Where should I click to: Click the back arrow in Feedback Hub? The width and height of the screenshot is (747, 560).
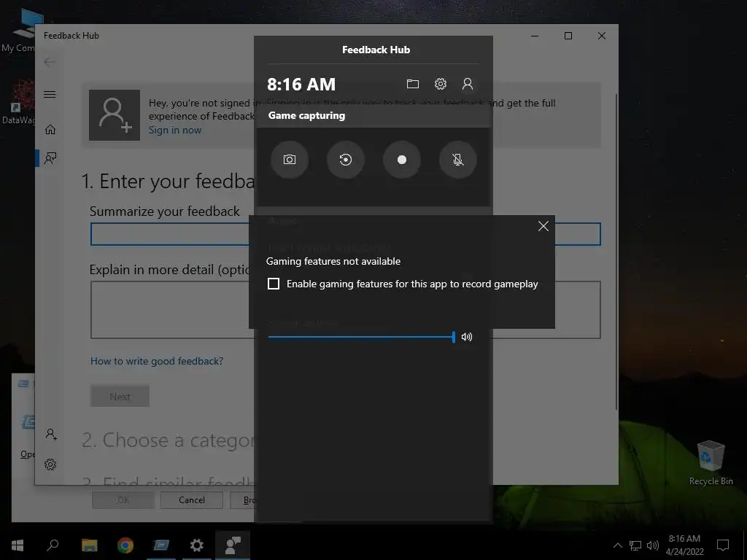[49, 62]
